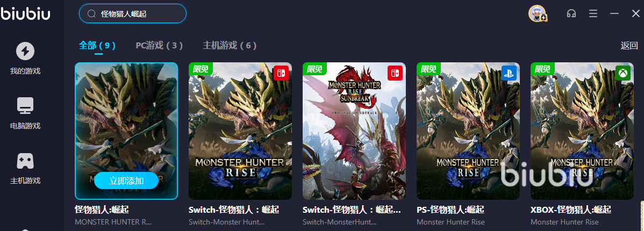The image size is (644, 231).
Task: Select the Switch Monster Hunter Rise Sunbreak cover
Action: tap(354, 131)
